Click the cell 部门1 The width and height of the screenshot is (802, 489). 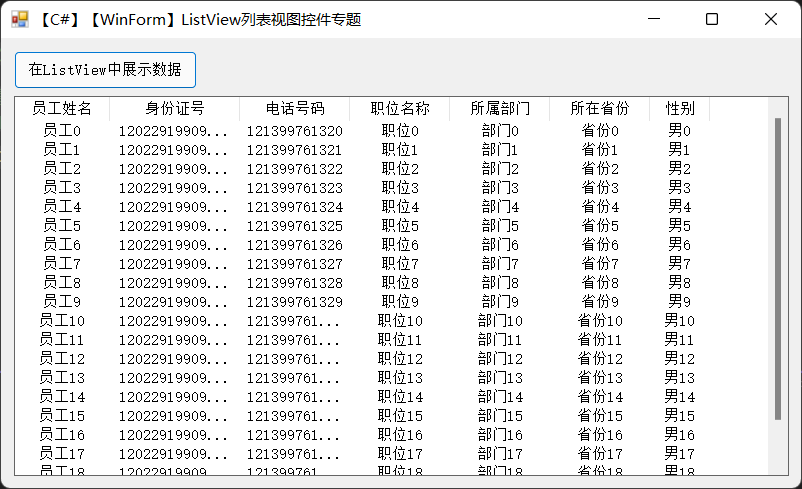tap(500, 150)
